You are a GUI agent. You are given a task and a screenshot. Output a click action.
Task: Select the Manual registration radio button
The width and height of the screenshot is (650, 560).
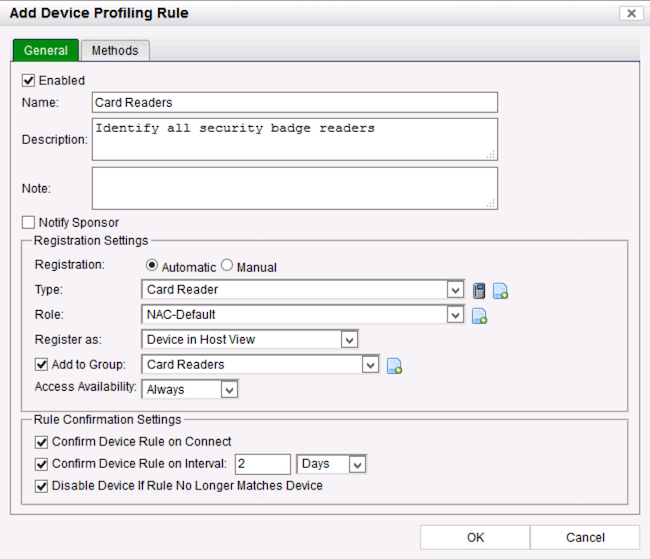[227, 266]
